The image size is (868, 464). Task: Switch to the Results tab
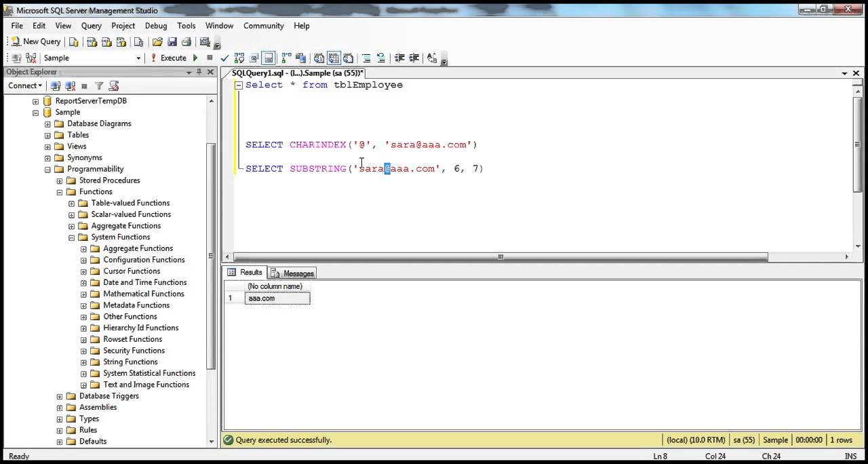245,273
